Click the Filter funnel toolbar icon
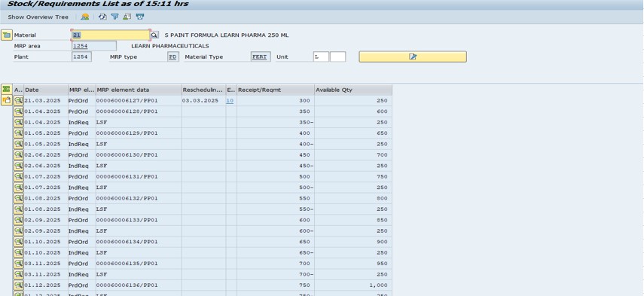The height and width of the screenshot is (296, 644). [114, 17]
